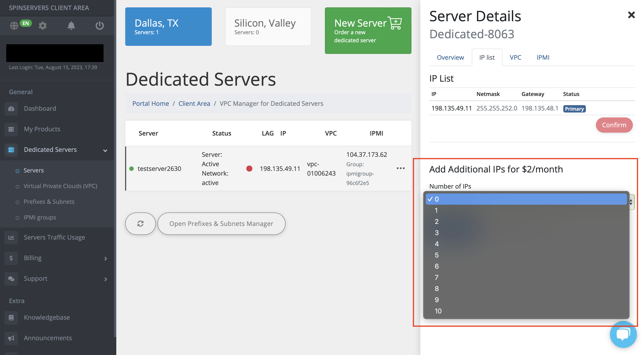Choose 6 additional IPs option

pos(526,266)
